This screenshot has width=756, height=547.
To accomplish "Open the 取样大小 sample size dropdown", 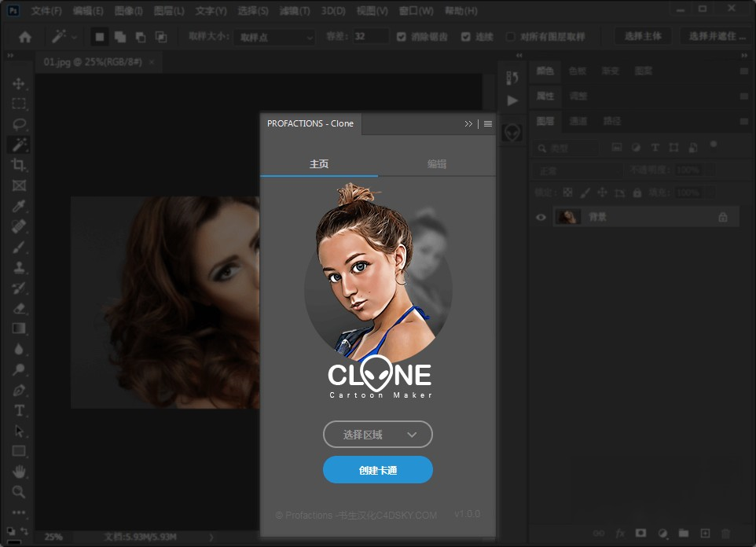I will [274, 37].
